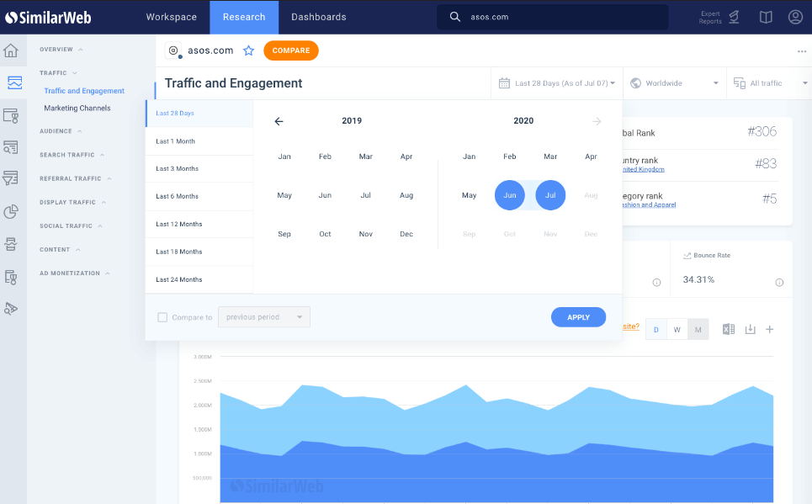This screenshot has height=504, width=812.
Task: Switch to the Dashboards tab
Action: click(x=318, y=17)
